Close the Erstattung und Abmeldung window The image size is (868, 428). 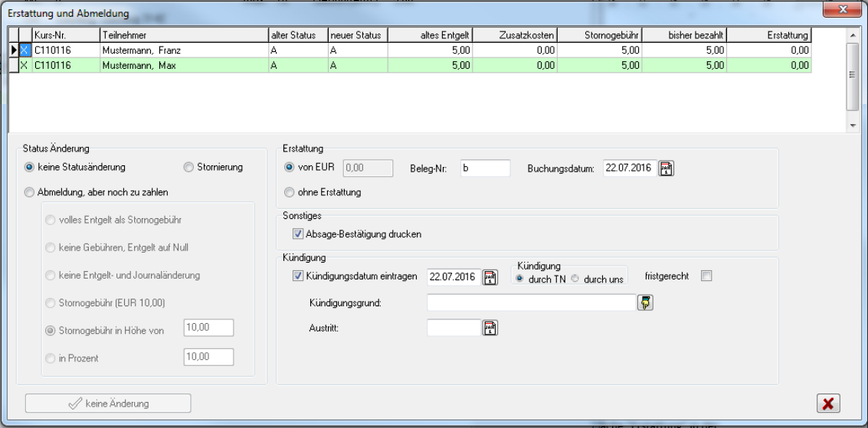click(x=843, y=9)
